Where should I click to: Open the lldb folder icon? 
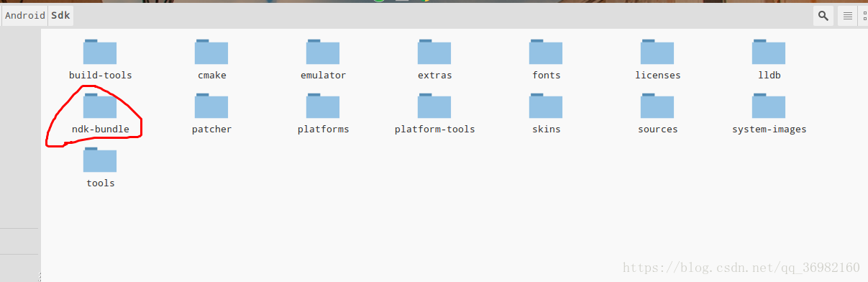click(769, 52)
